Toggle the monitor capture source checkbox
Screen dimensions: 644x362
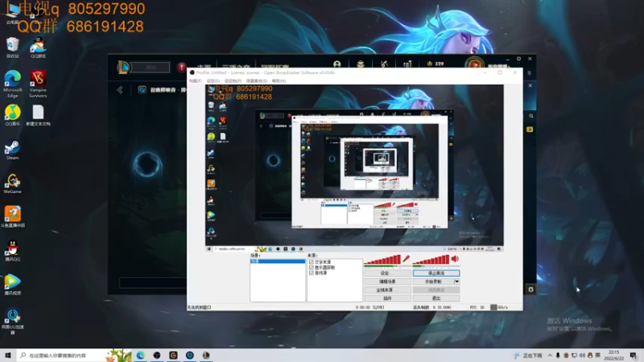point(312,267)
